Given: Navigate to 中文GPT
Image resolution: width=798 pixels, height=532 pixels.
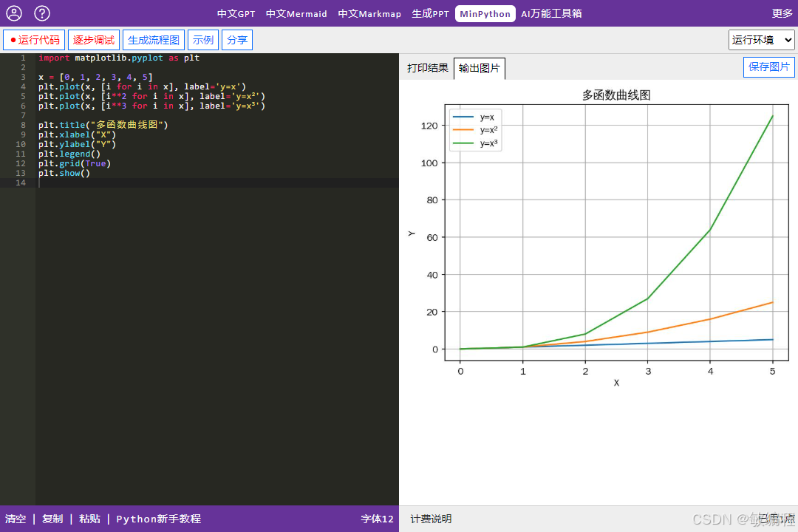Looking at the screenshot, I should pyautogui.click(x=236, y=13).
